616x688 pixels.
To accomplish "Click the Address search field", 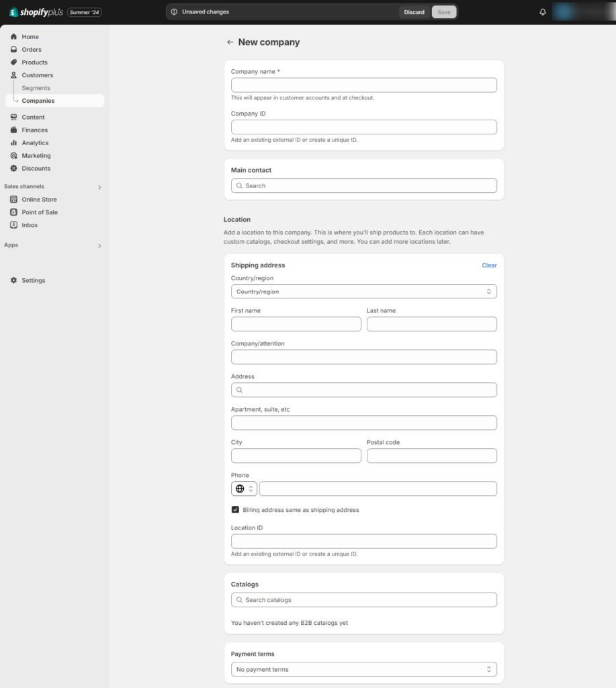I will click(x=363, y=390).
